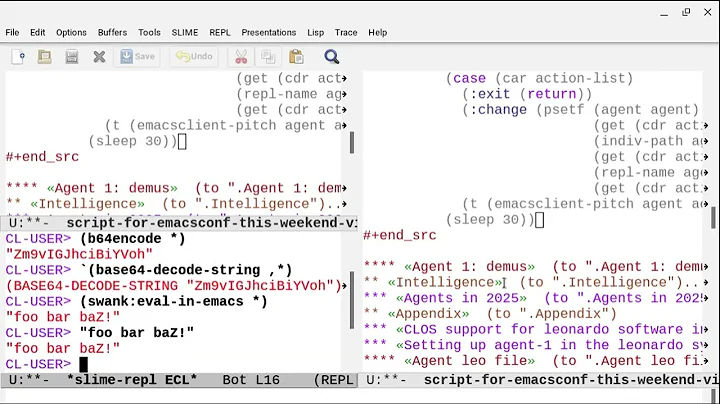Click the REPL output "Zm9vIGJhciBiYVoh" string
The image size is (720, 404).
(79, 254)
